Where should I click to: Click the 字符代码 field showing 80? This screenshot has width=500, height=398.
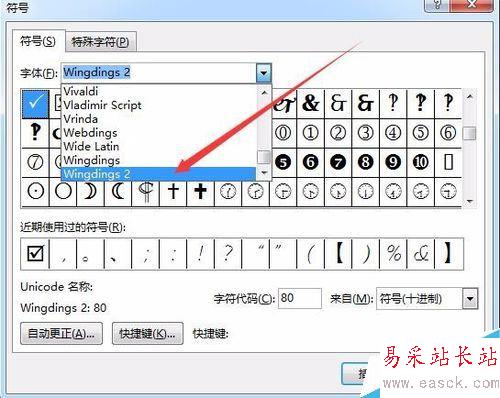click(300, 298)
